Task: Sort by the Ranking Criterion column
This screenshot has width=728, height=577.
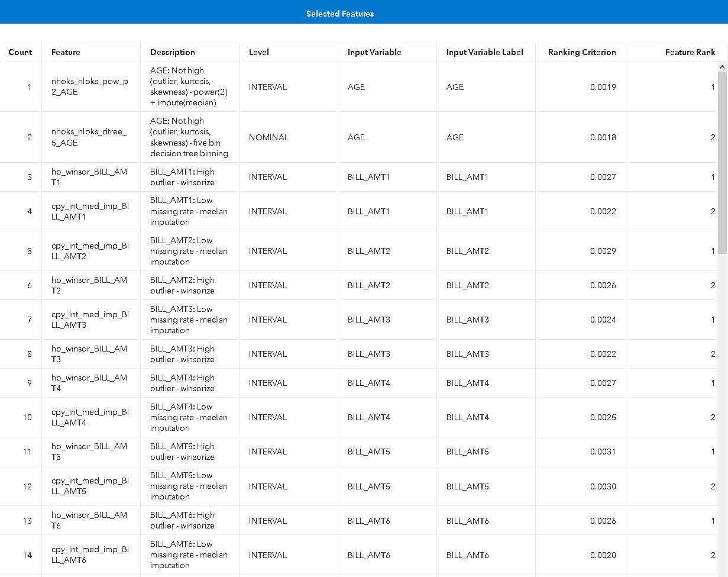Action: [x=581, y=52]
